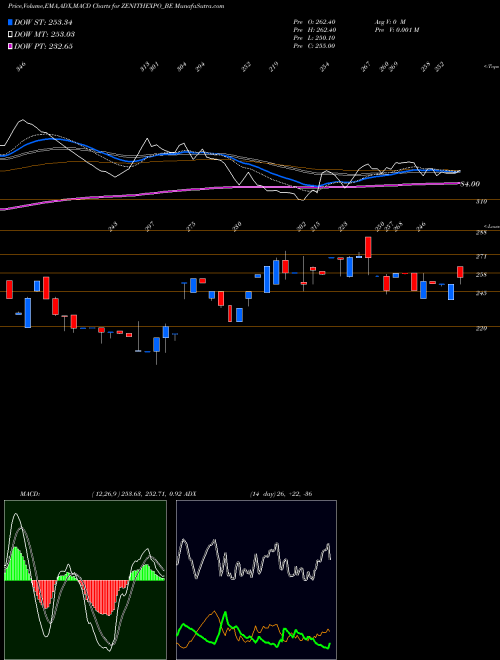
Task: Click the 258 price axis label
Action: click(481, 275)
